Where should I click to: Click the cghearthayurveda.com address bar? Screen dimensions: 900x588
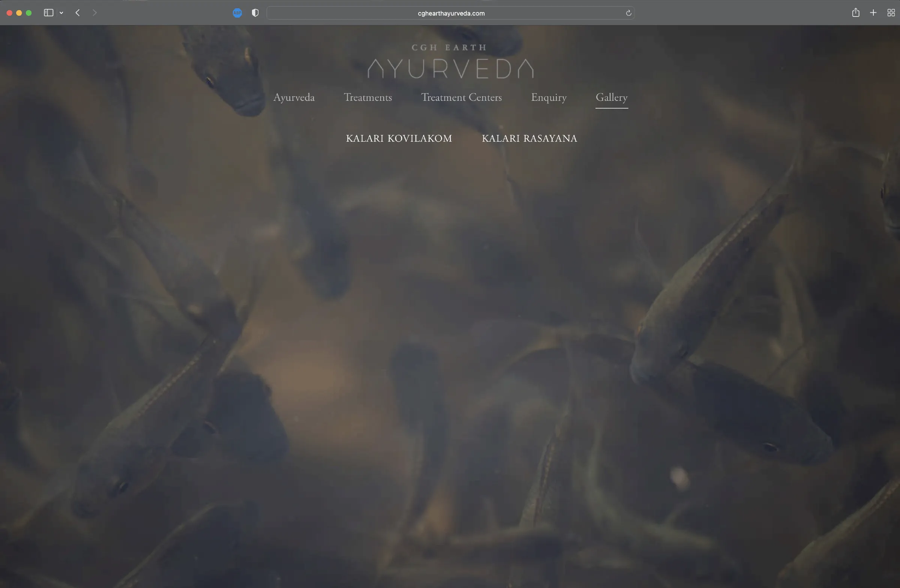[450, 13]
